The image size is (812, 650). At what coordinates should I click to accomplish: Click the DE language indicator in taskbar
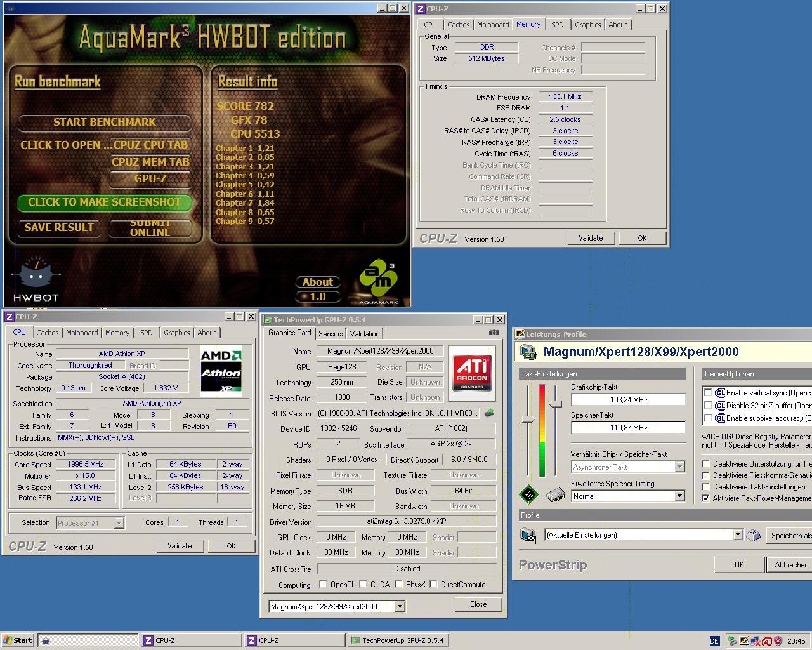tap(714, 641)
